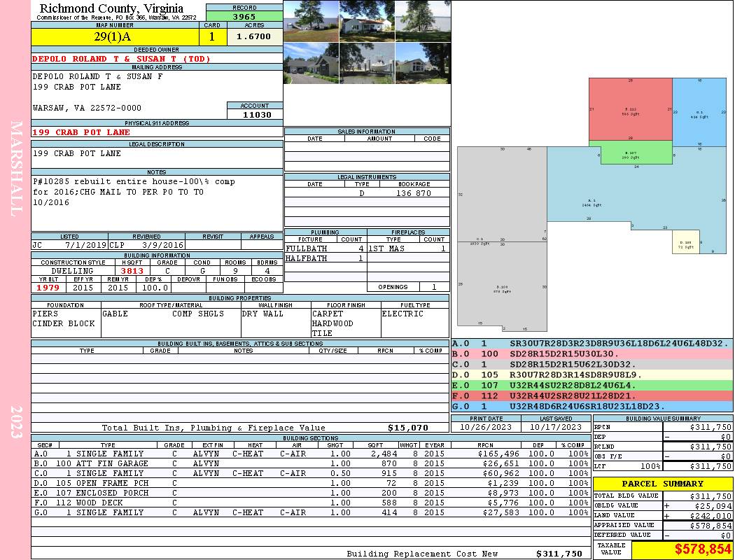This screenshot has height=560, width=735.
Task: Select E.0 ENCLOSED PORCH section row
Action: pos(311,493)
